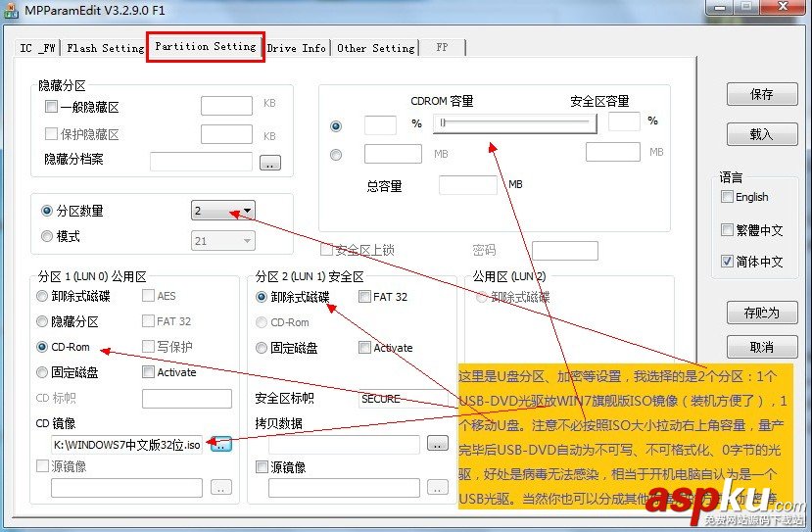The image size is (812, 532).
Task: Open the IC _FW tab
Action: tap(37, 48)
